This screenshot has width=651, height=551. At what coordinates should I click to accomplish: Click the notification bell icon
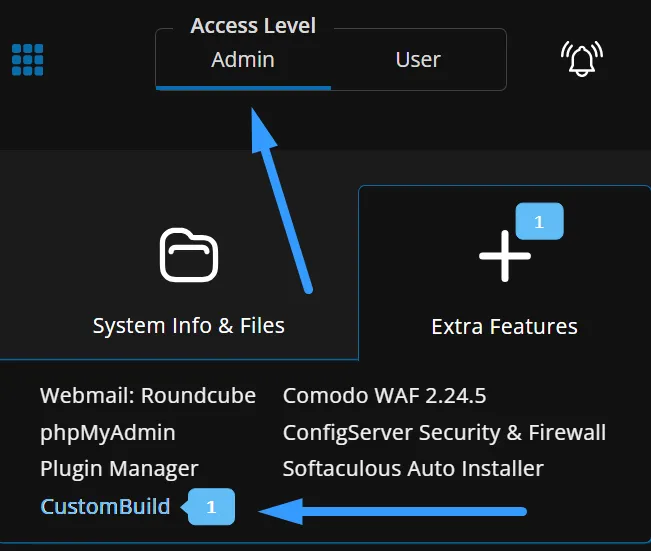pyautogui.click(x=583, y=60)
